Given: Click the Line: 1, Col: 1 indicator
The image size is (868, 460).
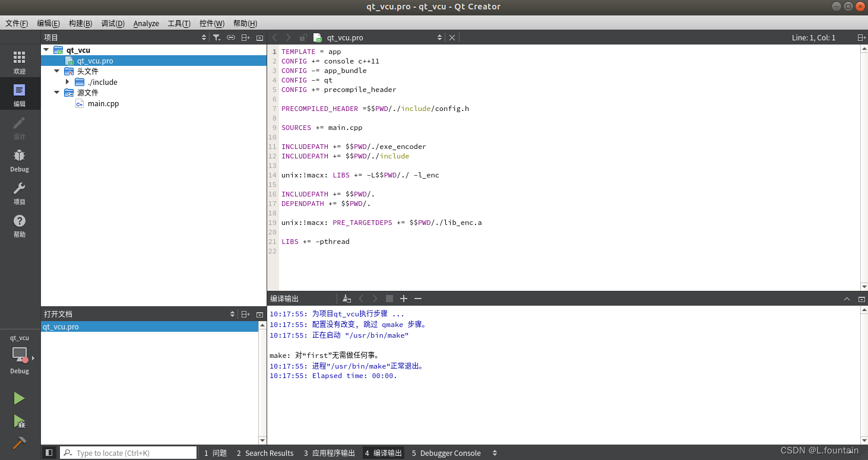Looking at the screenshot, I should (x=813, y=37).
